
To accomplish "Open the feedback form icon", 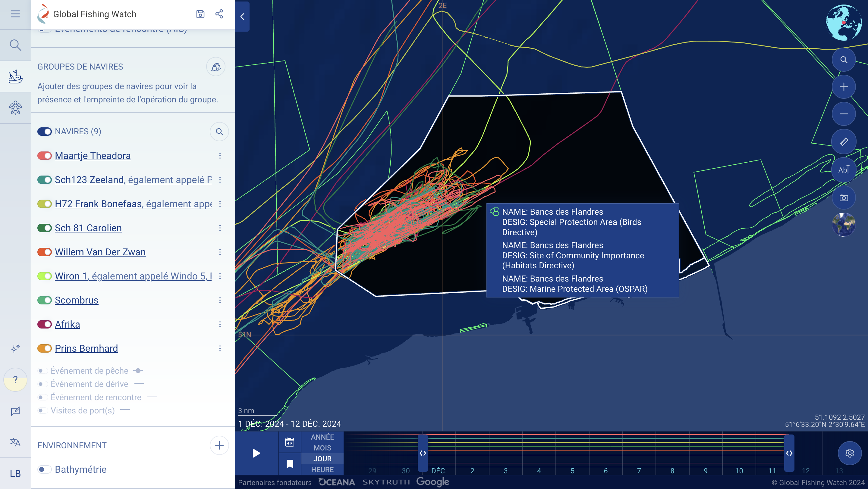I will (15, 411).
